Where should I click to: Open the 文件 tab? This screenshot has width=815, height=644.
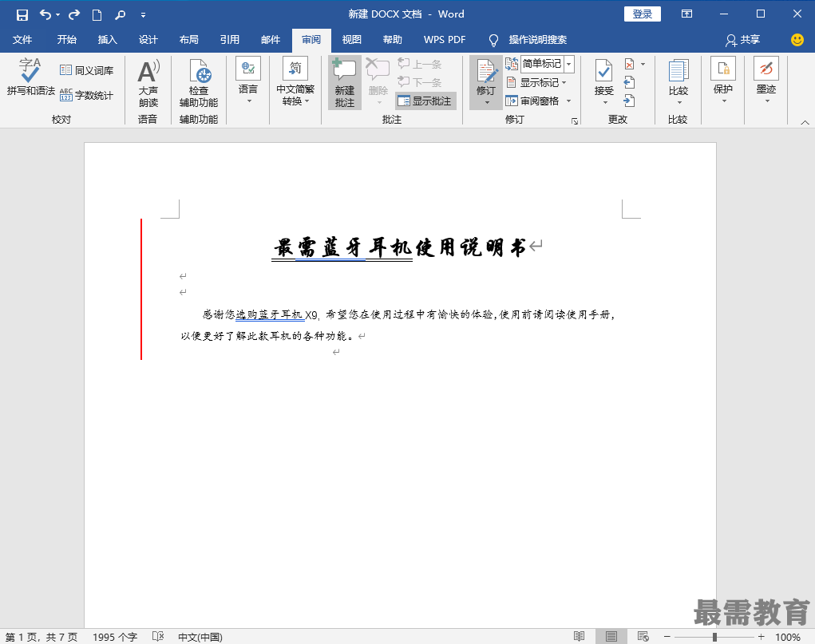click(x=22, y=40)
